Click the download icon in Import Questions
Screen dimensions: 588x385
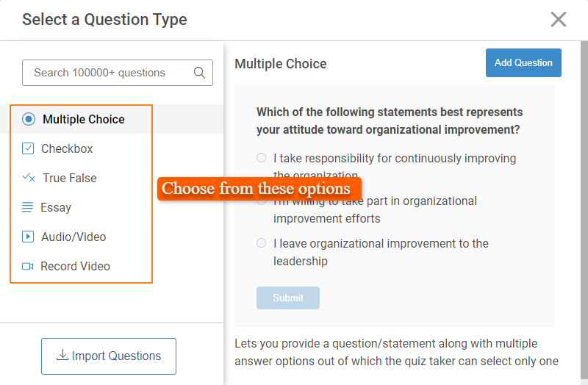[62, 356]
